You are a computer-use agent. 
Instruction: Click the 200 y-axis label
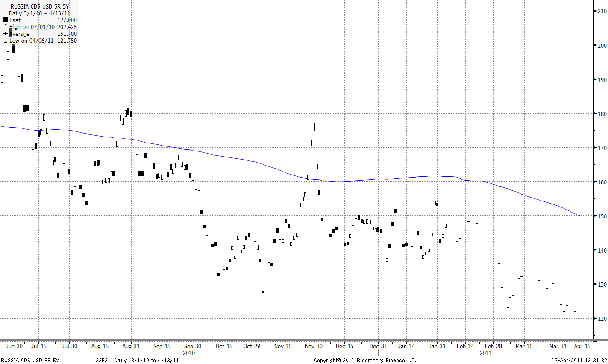click(602, 45)
